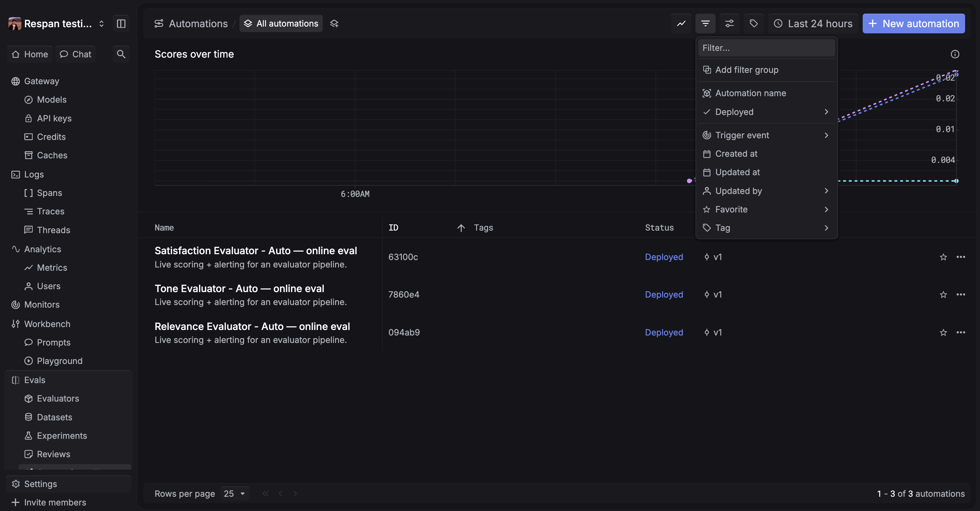Viewport: 980px width, 511px height.
Task: Click New automation button
Action: tap(914, 24)
